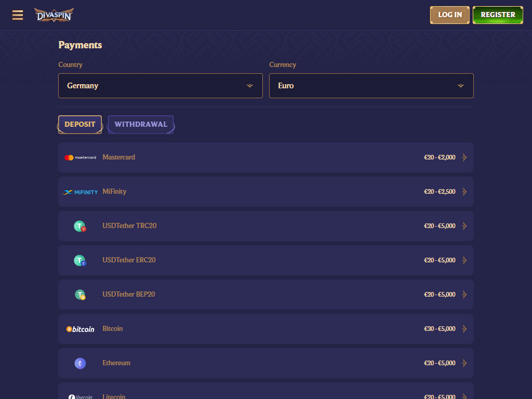Click the Mastercard logo icon
This screenshot has height=399, width=532.
pos(81,157)
